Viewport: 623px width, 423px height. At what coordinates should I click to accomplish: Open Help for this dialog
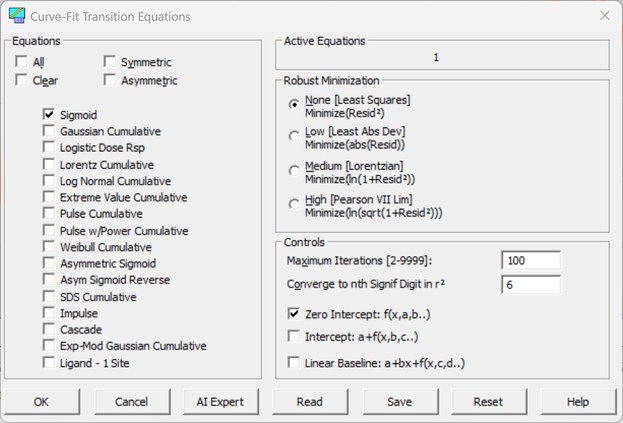(x=578, y=402)
